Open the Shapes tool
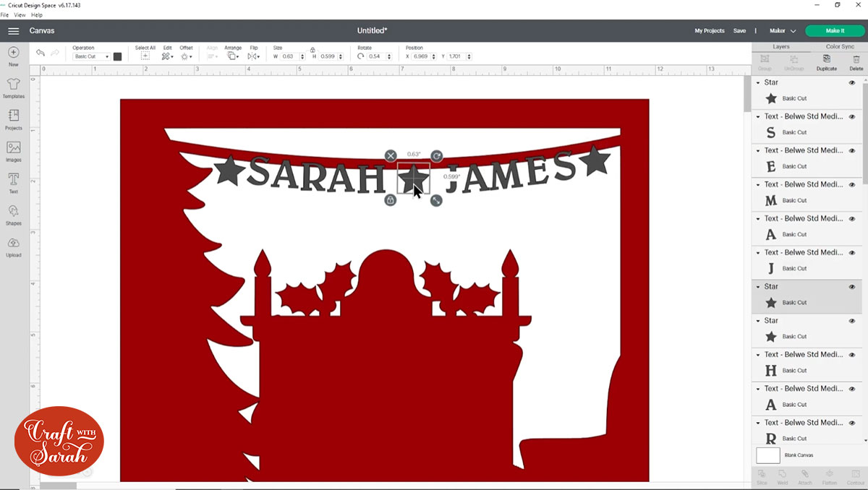Screen dimensions: 868x490 coord(13,214)
